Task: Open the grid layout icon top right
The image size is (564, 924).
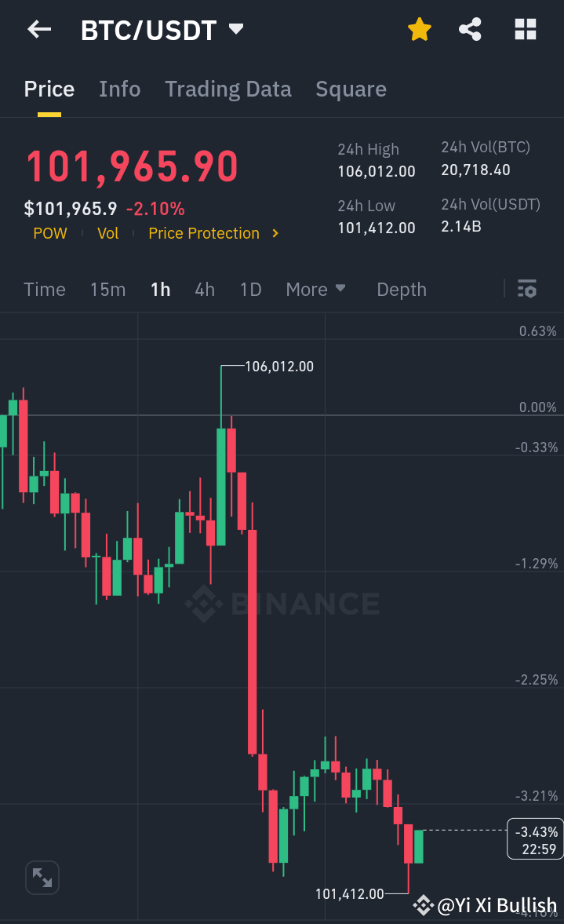Action: pyautogui.click(x=524, y=28)
